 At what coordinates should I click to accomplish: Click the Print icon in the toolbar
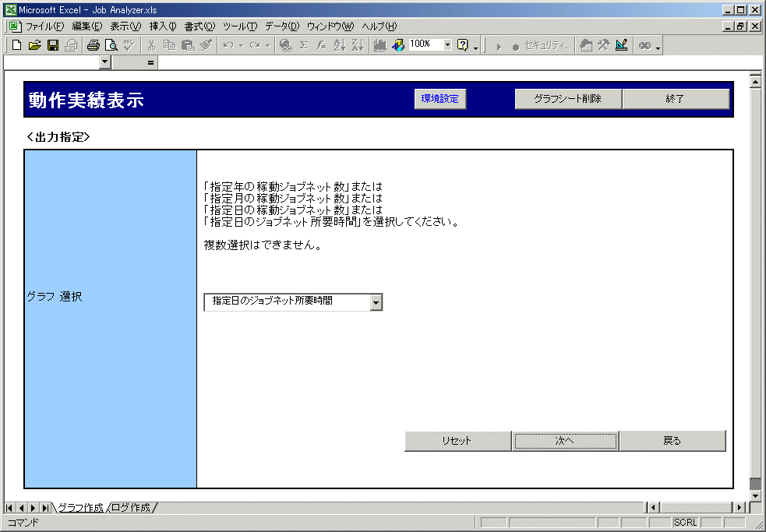[94, 45]
